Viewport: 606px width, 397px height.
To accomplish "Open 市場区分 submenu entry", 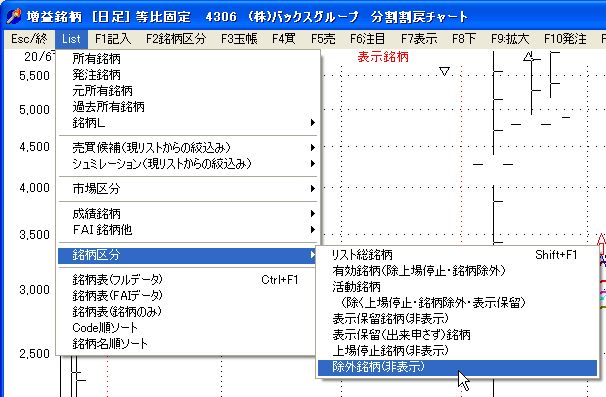I will [x=187, y=189].
